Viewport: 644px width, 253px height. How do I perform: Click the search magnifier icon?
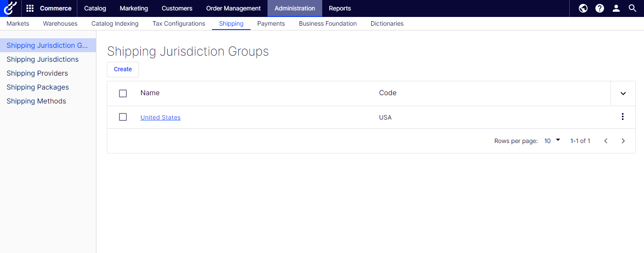pyautogui.click(x=633, y=8)
